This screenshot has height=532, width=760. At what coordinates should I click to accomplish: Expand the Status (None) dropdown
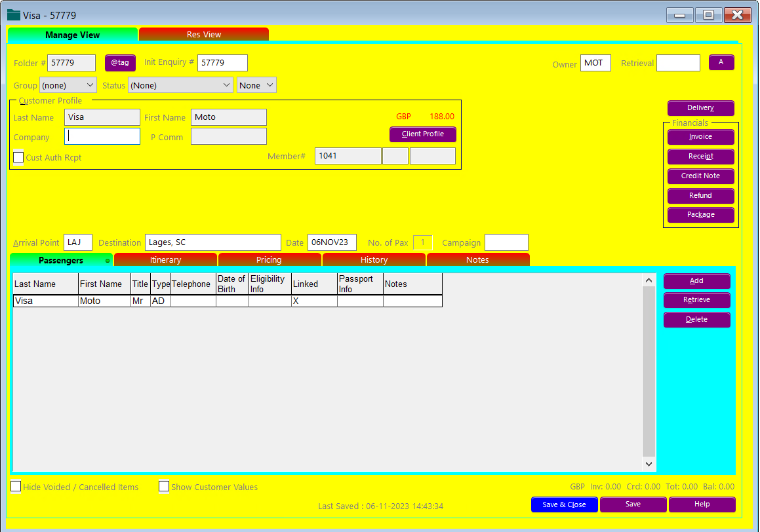click(180, 85)
